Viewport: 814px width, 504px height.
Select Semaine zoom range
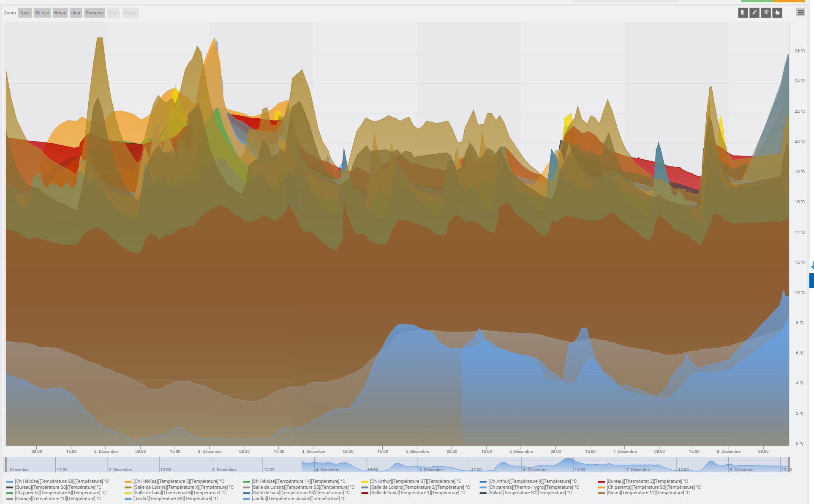click(95, 13)
